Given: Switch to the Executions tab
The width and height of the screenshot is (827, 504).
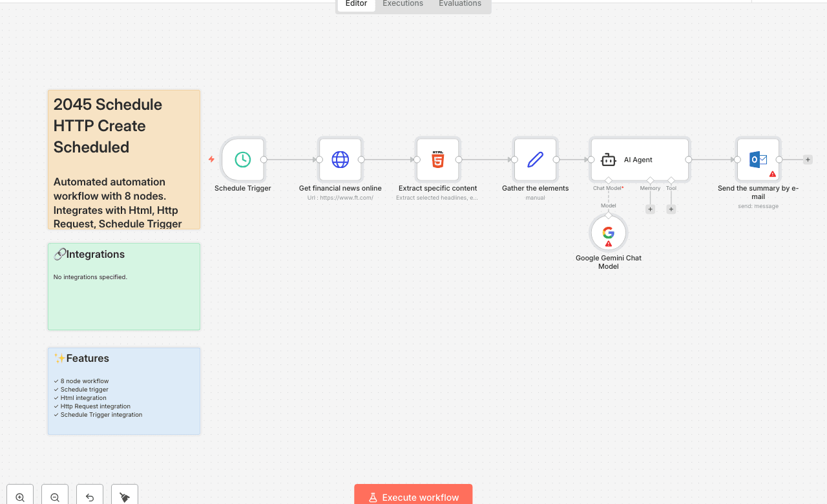Looking at the screenshot, I should (402, 4).
